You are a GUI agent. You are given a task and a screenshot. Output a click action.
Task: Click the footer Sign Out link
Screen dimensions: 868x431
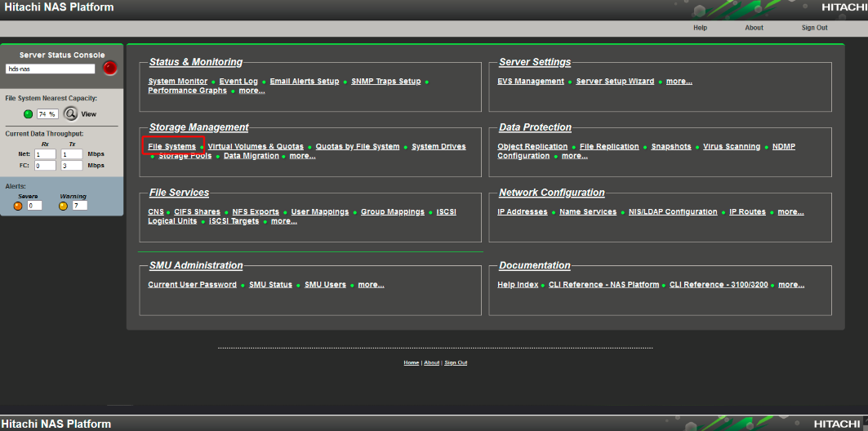pyautogui.click(x=456, y=363)
